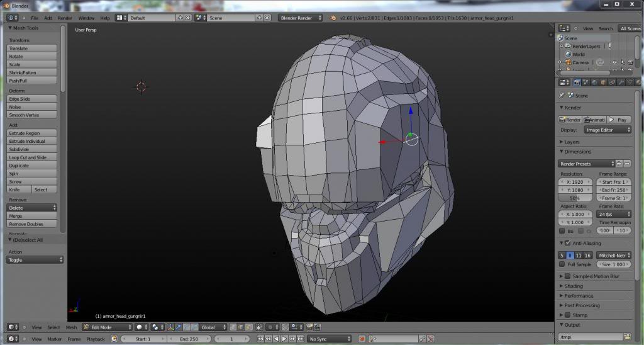Enable the Full Sample checkbox
The width and height of the screenshot is (644, 345).
click(563, 264)
